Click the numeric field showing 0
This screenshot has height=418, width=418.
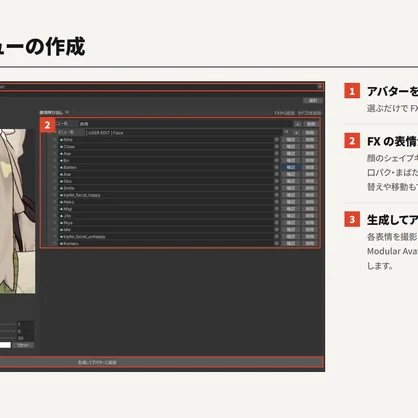(25, 331)
